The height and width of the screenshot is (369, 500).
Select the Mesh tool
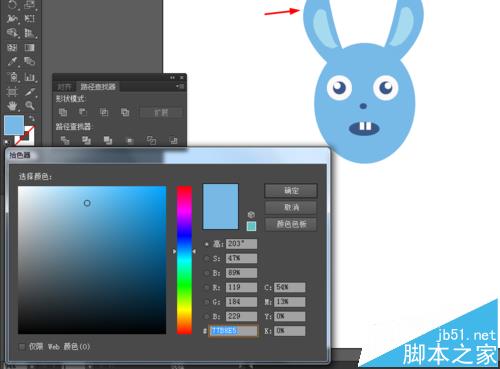12,47
